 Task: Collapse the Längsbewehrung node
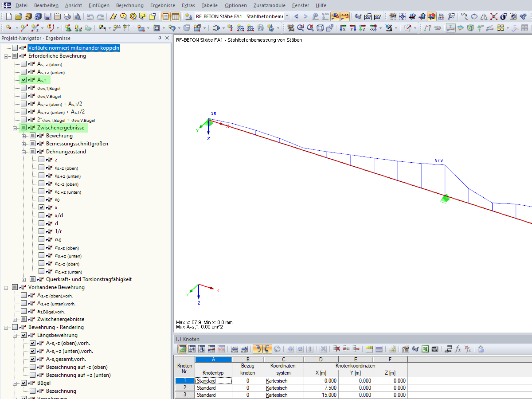point(15,335)
